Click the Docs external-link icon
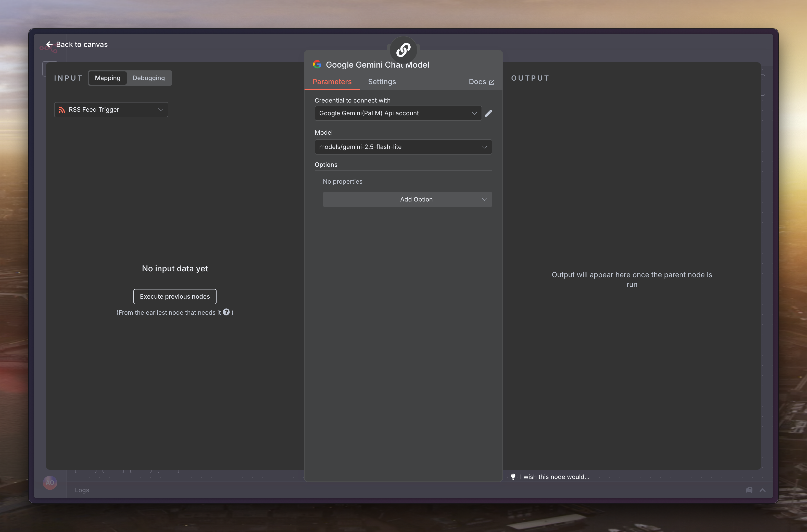This screenshot has width=807, height=532. [x=491, y=82]
